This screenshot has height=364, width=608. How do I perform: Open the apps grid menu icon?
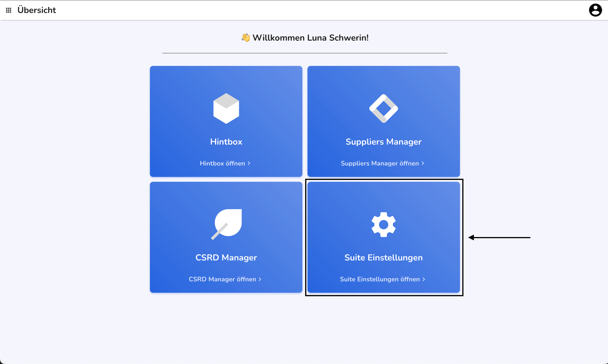9,10
